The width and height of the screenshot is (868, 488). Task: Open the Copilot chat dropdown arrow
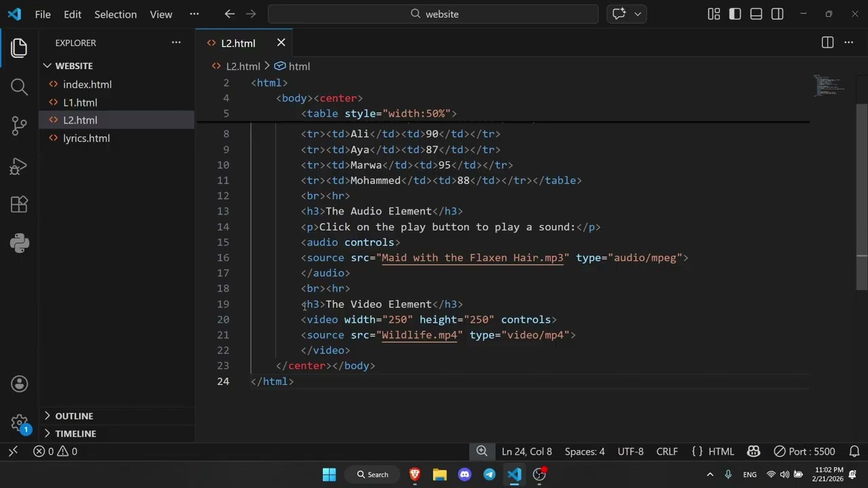(637, 14)
